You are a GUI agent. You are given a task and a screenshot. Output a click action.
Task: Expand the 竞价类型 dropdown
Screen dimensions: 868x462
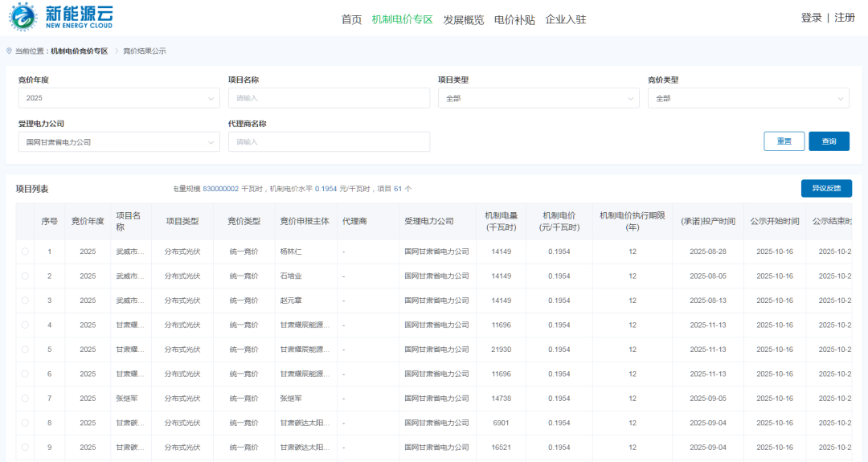point(747,98)
